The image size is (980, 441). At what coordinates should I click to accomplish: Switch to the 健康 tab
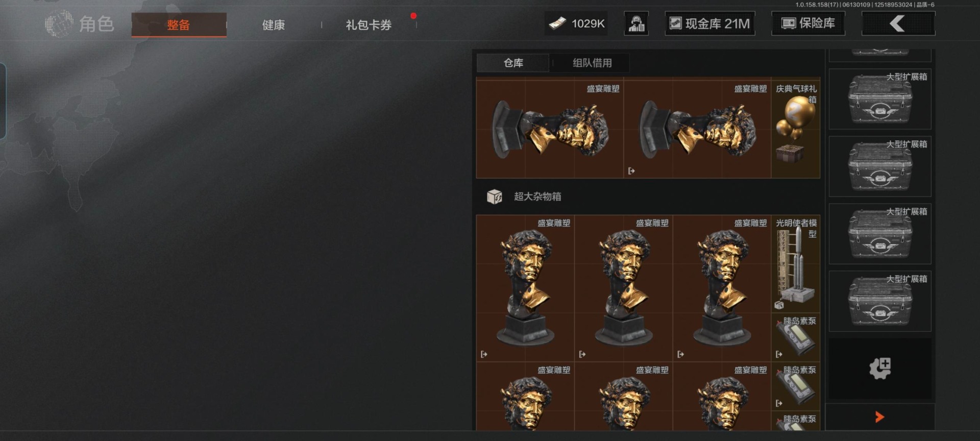[274, 25]
